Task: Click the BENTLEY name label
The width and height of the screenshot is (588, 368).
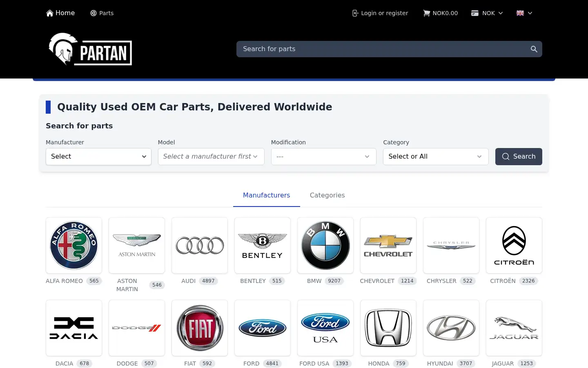Action: (253, 281)
